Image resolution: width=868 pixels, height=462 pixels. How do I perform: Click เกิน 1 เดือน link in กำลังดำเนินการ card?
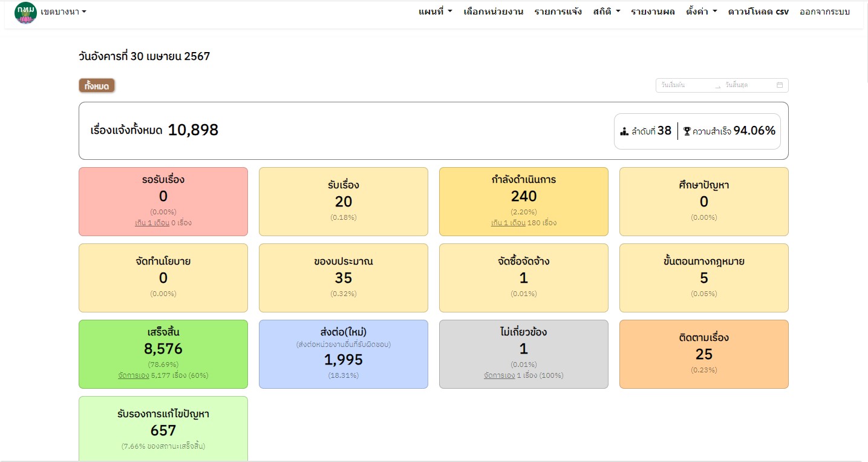[508, 223]
